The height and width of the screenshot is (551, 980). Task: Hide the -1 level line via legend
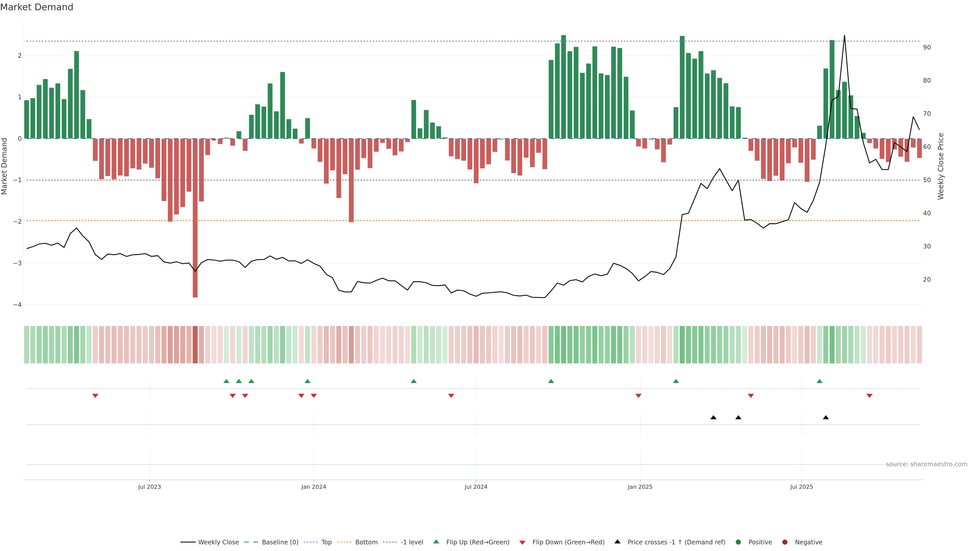pyautogui.click(x=412, y=542)
